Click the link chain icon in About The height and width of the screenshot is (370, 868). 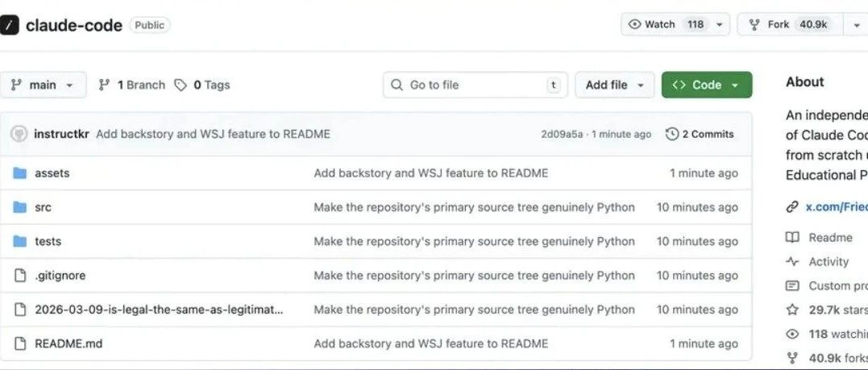click(x=792, y=207)
